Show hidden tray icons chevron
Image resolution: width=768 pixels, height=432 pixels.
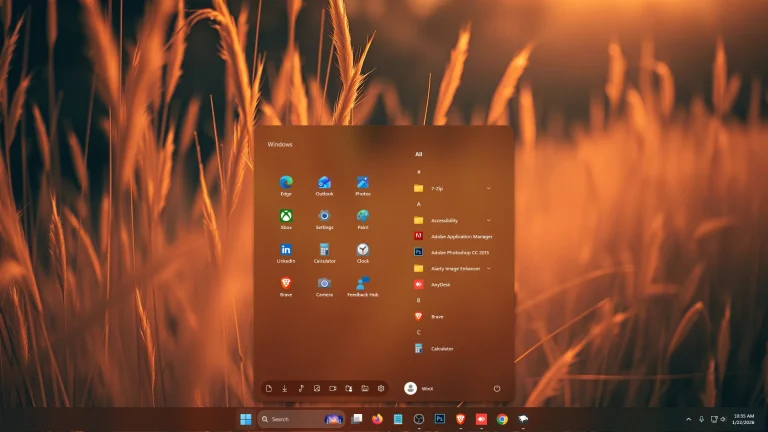pos(689,419)
